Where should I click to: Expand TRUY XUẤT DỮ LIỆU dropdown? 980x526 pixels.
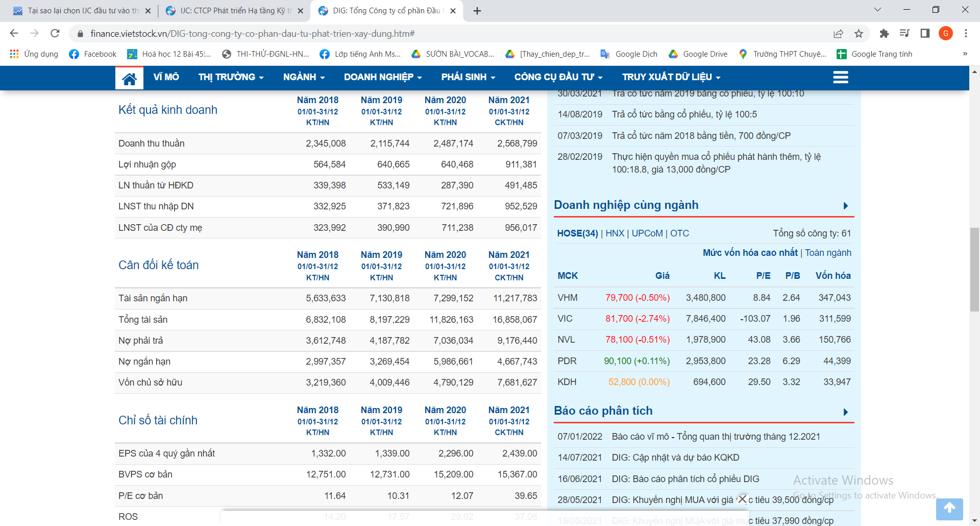point(671,77)
